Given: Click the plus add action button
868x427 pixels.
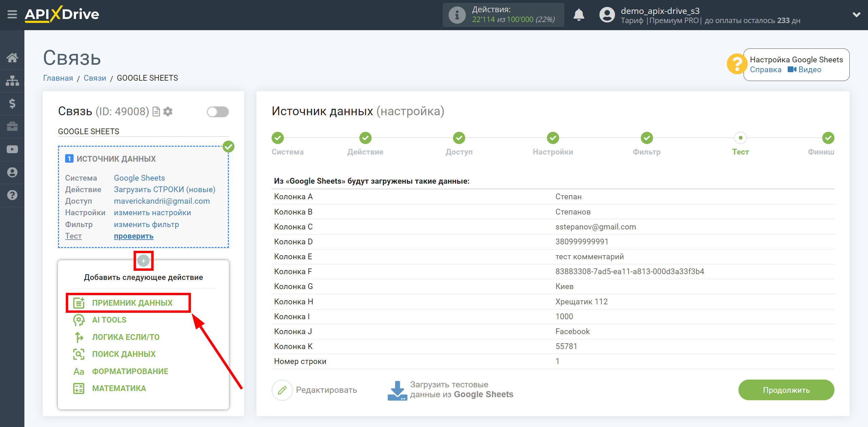Looking at the screenshot, I should (x=143, y=261).
